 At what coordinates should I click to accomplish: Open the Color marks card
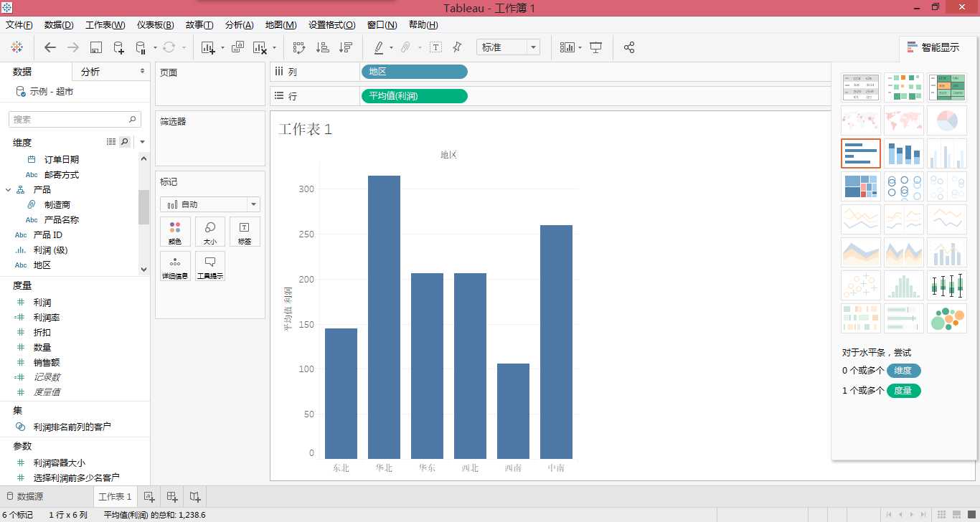(175, 232)
